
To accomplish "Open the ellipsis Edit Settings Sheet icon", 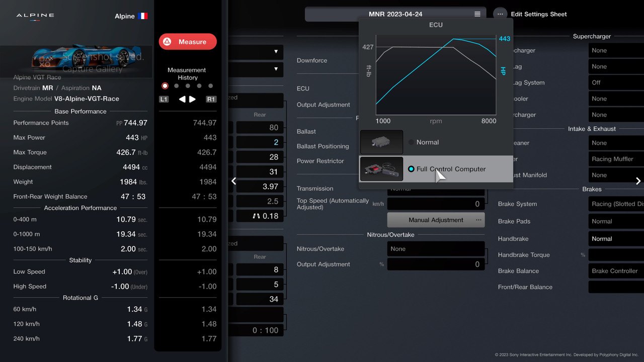I will click(500, 14).
